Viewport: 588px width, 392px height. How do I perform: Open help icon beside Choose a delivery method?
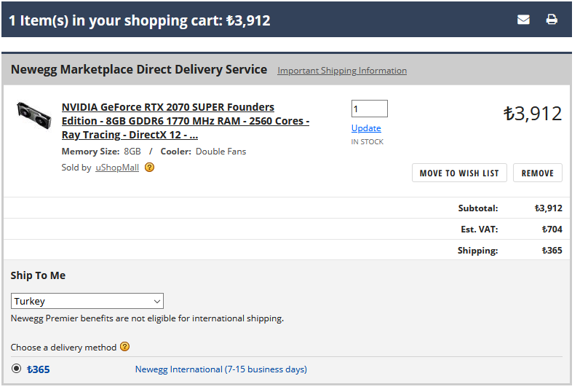(x=124, y=347)
